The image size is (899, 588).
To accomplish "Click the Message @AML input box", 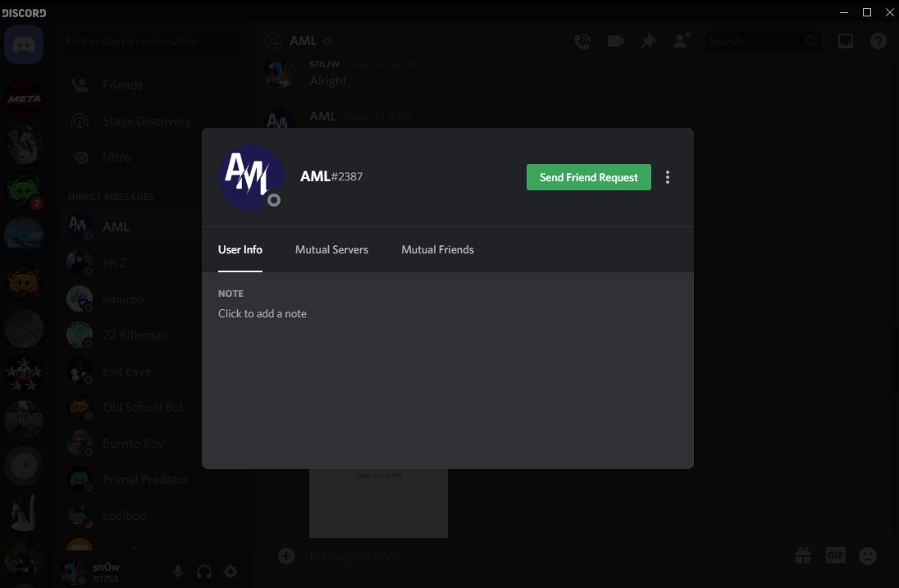I will pyautogui.click(x=545, y=555).
